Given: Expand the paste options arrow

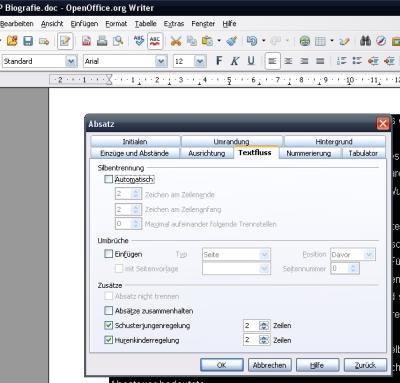Looking at the screenshot, I should [x=219, y=41].
